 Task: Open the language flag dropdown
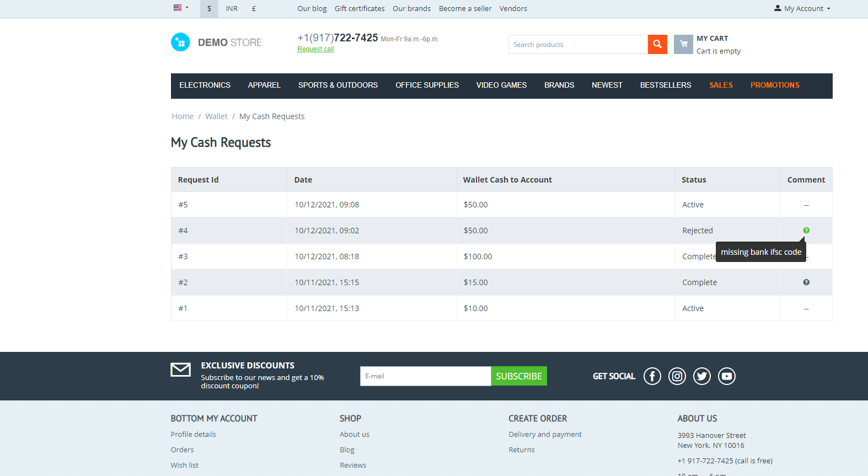[181, 8]
